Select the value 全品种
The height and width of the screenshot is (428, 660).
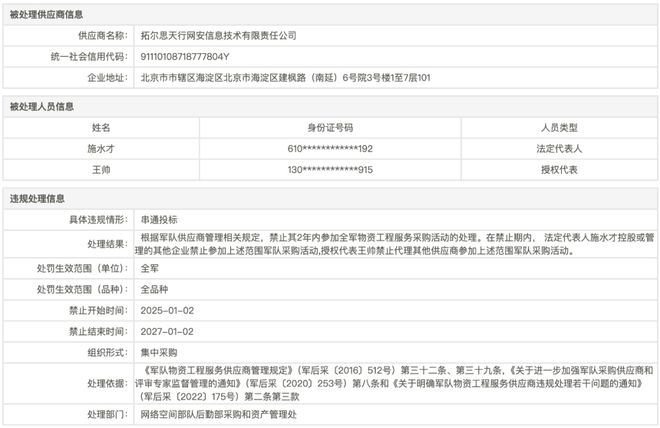154,290
